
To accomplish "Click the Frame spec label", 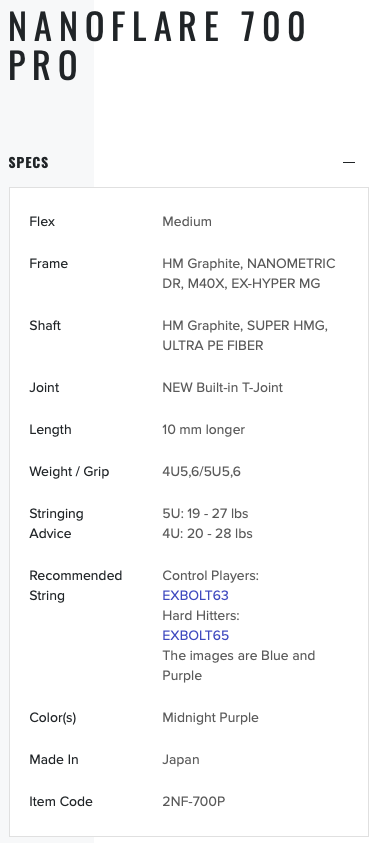I will coord(48,263).
